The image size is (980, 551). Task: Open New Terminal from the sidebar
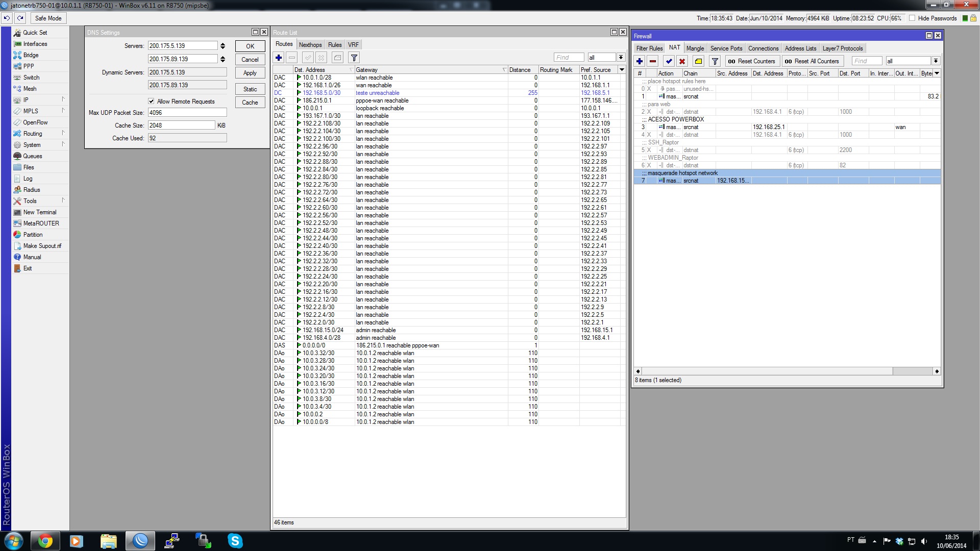[39, 212]
